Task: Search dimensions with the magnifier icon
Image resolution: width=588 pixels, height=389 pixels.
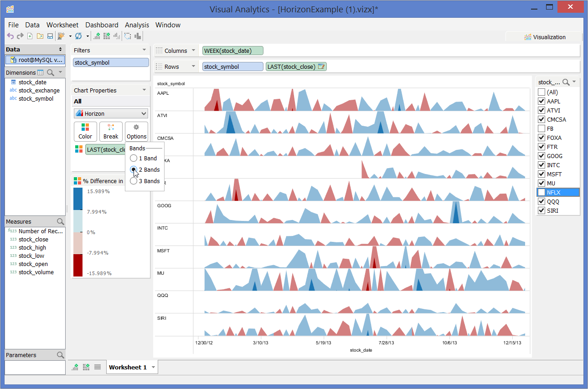Action: pyautogui.click(x=51, y=72)
